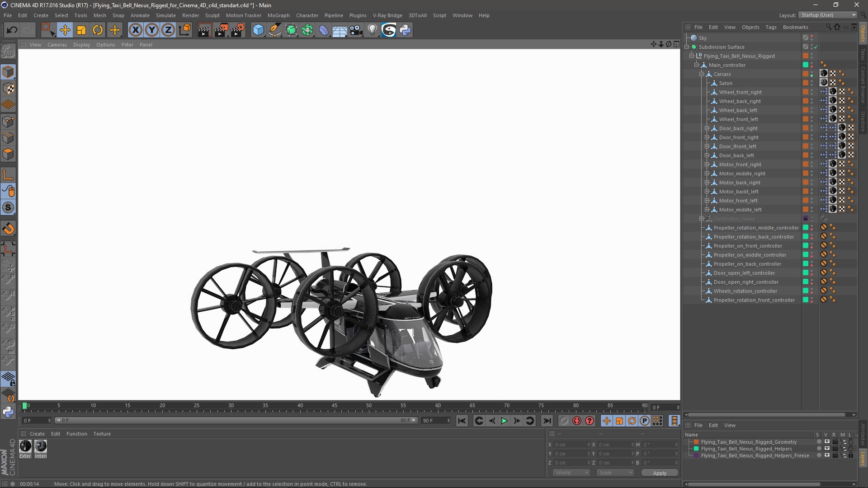Click the timeline at frame 45
The width and height of the screenshot is (868, 488).
[335, 407]
